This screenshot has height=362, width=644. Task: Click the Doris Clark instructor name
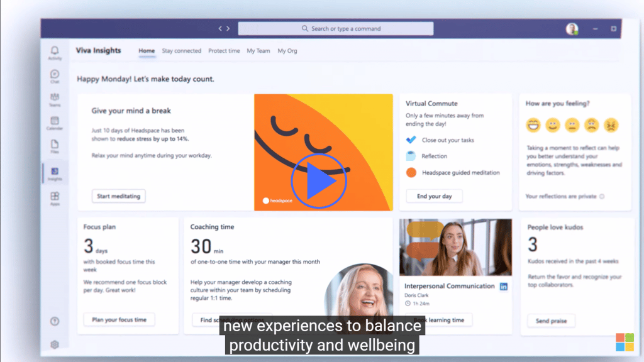click(416, 295)
